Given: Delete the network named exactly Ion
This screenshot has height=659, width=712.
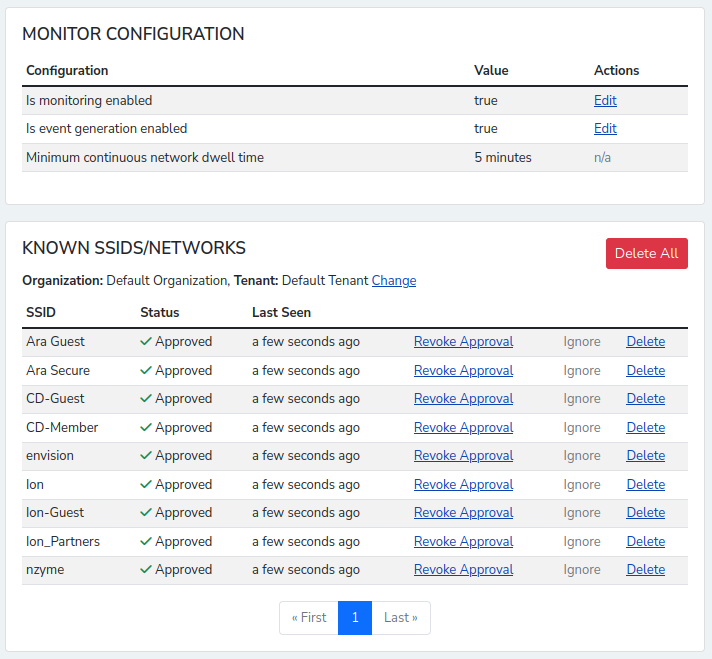Looking at the screenshot, I should click(x=646, y=485).
